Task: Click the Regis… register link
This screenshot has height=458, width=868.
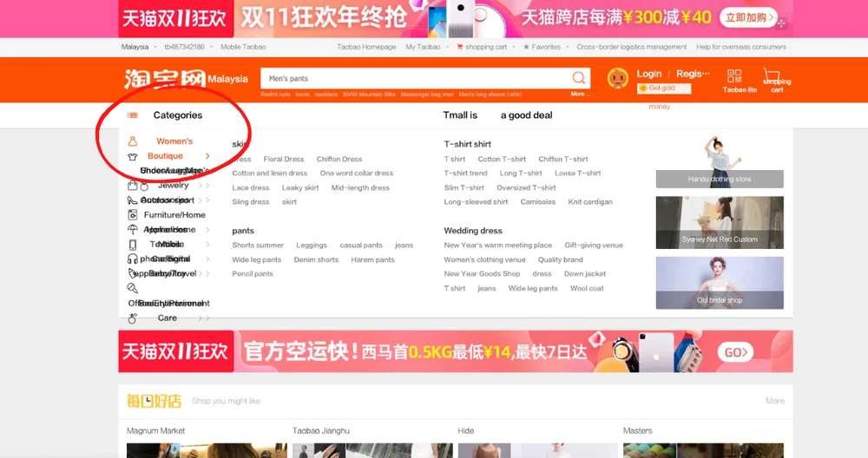Action: (693, 74)
